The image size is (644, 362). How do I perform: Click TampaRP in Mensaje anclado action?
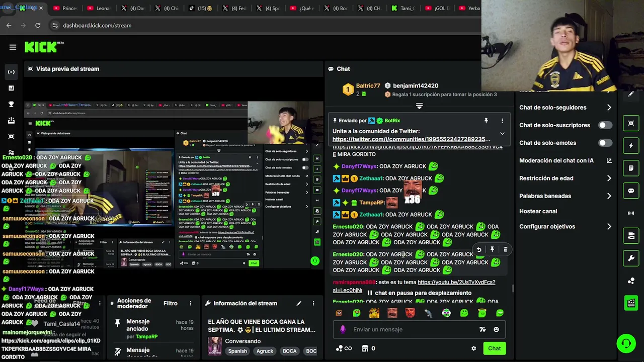146,336
